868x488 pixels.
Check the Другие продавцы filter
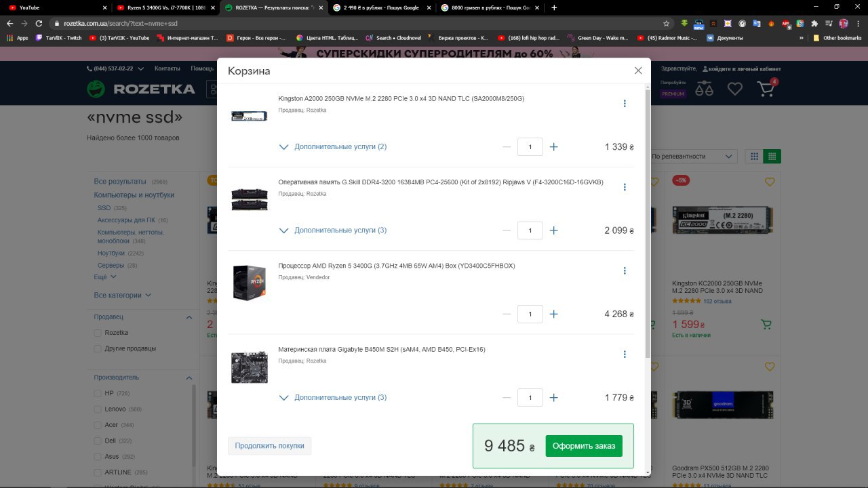[98, 348]
